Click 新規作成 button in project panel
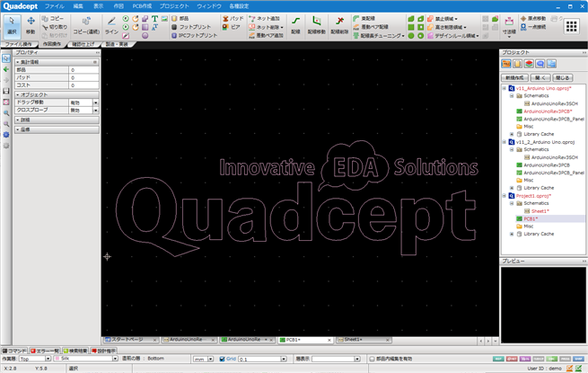Image resolution: width=588 pixels, height=373 pixels. (514, 78)
